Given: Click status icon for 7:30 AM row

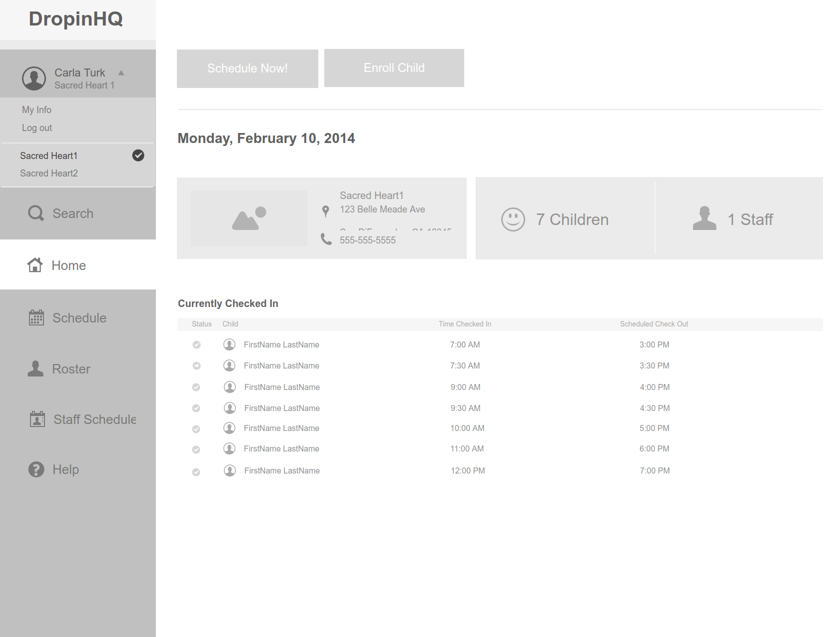Looking at the screenshot, I should tap(196, 365).
